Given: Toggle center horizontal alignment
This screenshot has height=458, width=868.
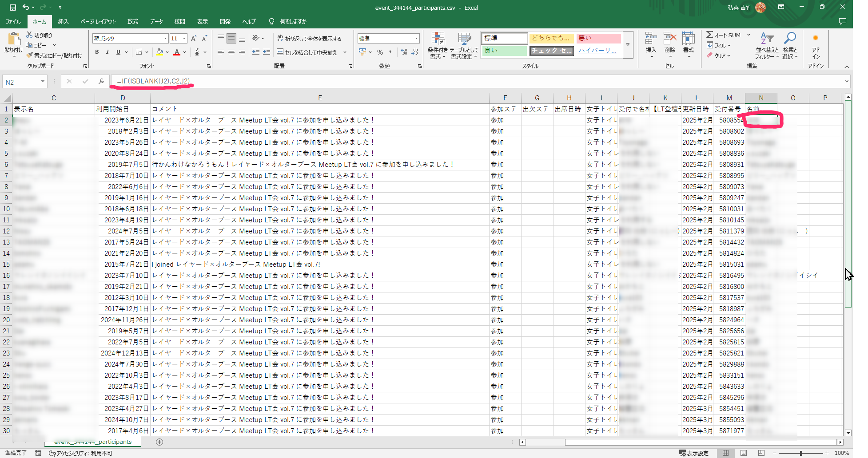Looking at the screenshot, I should tap(231, 52).
